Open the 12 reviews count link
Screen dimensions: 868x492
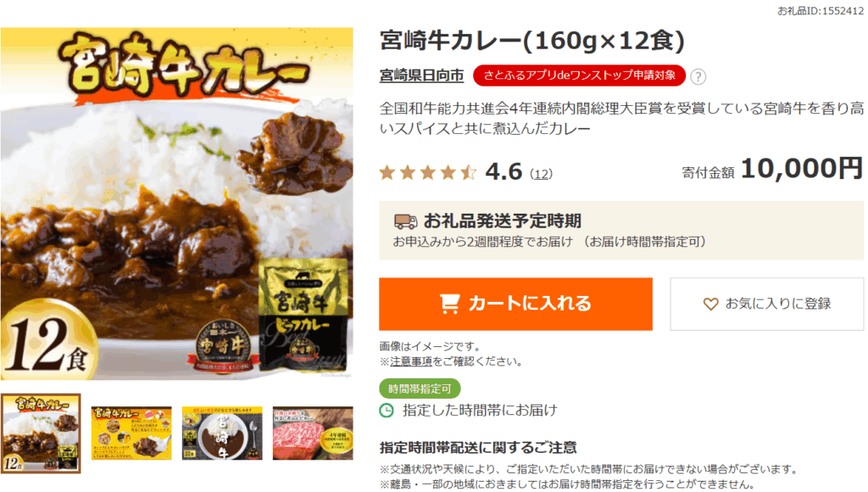click(x=541, y=174)
